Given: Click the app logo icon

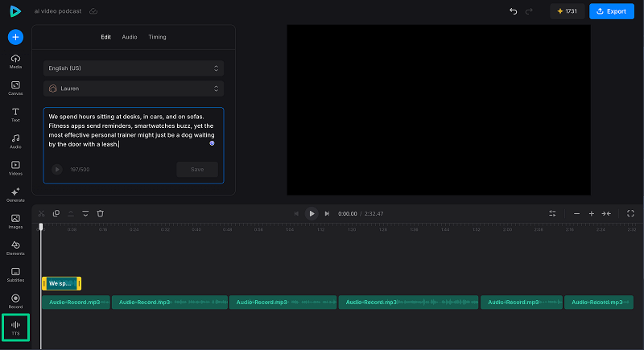Looking at the screenshot, I should [x=15, y=11].
